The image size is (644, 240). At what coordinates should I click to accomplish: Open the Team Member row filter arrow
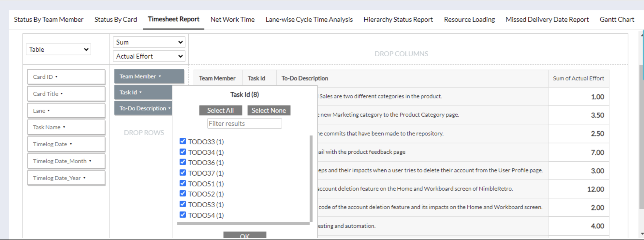pyautogui.click(x=160, y=77)
